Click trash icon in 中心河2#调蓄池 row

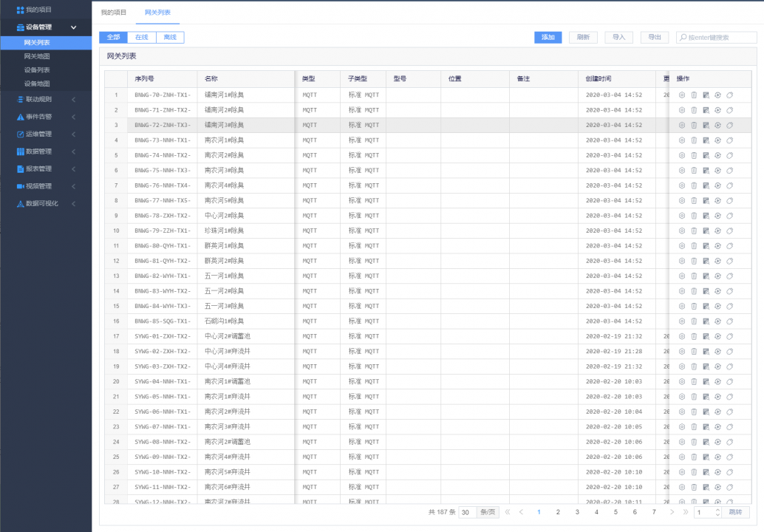click(694, 337)
